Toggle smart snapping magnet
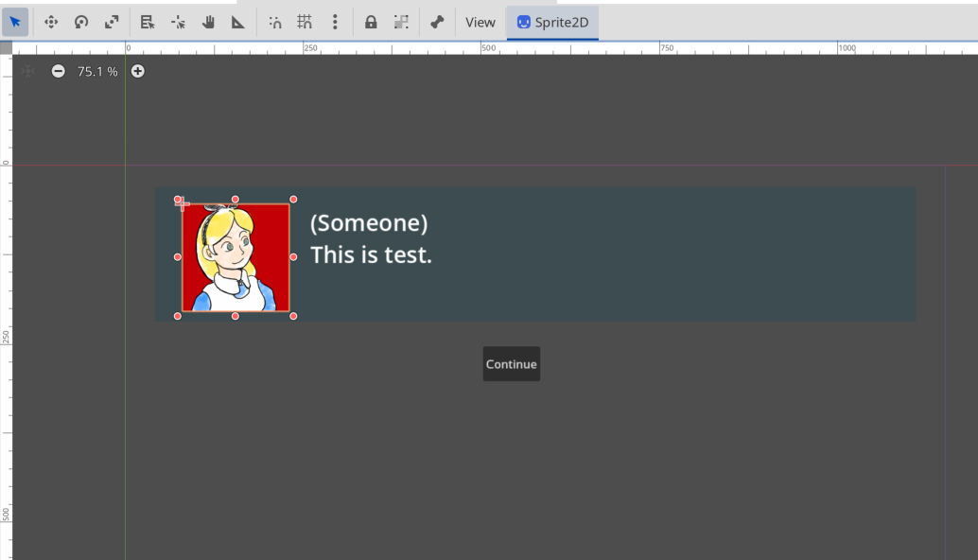978x560 pixels. (274, 23)
